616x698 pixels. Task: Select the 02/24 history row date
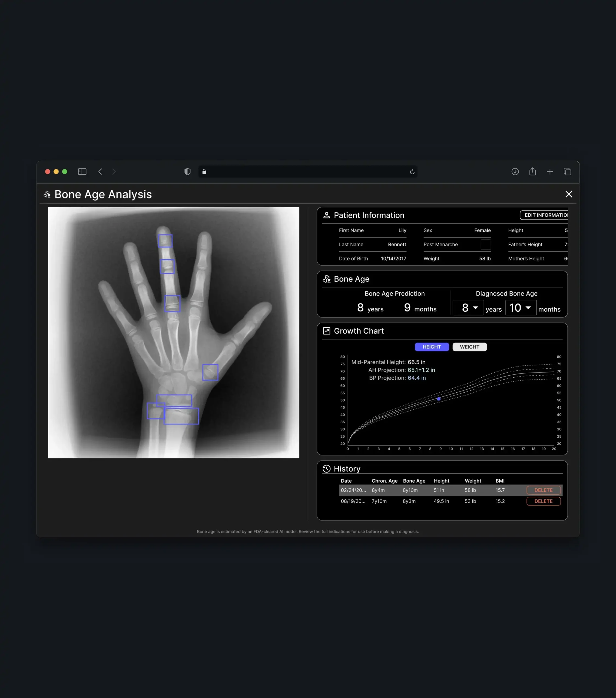(353, 490)
